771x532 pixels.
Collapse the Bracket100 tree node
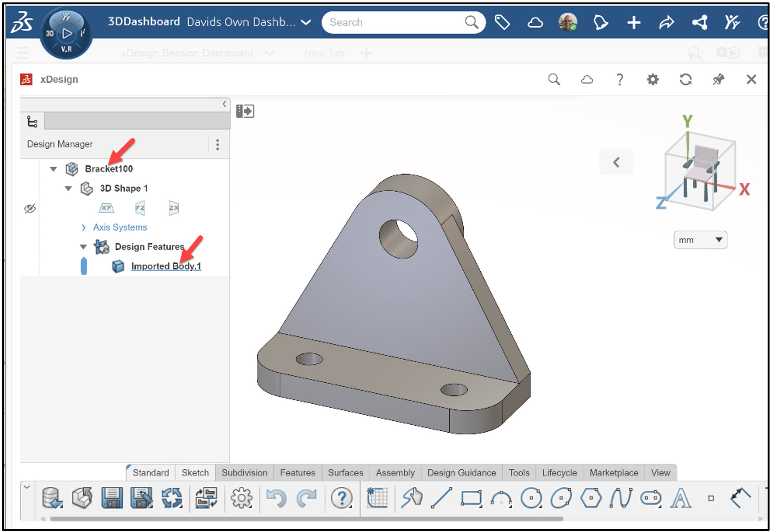[52, 169]
